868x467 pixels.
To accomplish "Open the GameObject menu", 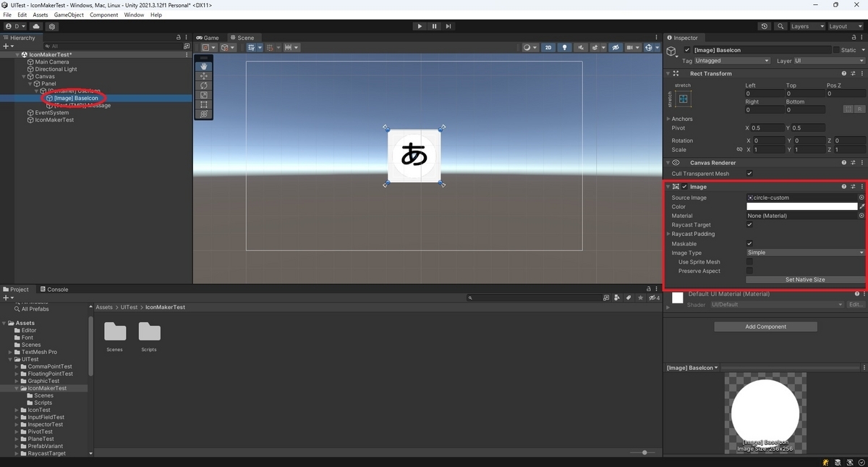I will click(x=69, y=14).
